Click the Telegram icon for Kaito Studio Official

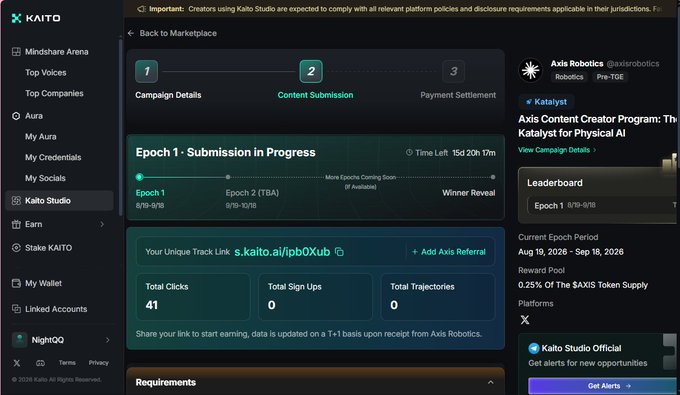coord(533,348)
